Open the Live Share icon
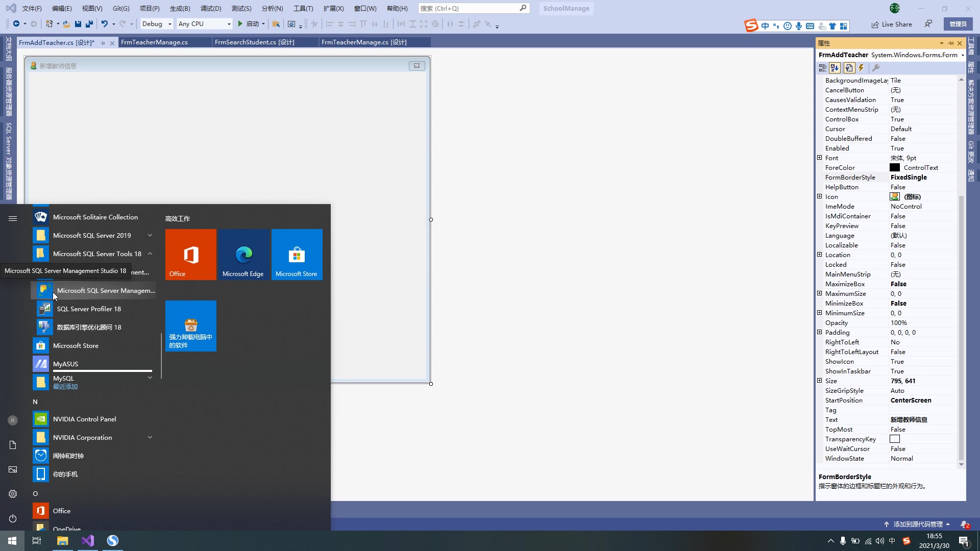This screenshot has height=551, width=980. (x=891, y=24)
